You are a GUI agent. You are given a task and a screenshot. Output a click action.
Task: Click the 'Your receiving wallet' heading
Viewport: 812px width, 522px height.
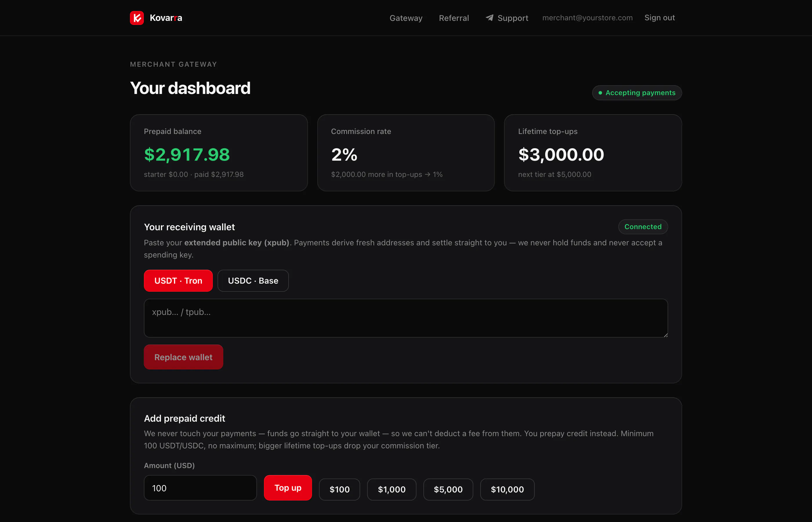189,227
